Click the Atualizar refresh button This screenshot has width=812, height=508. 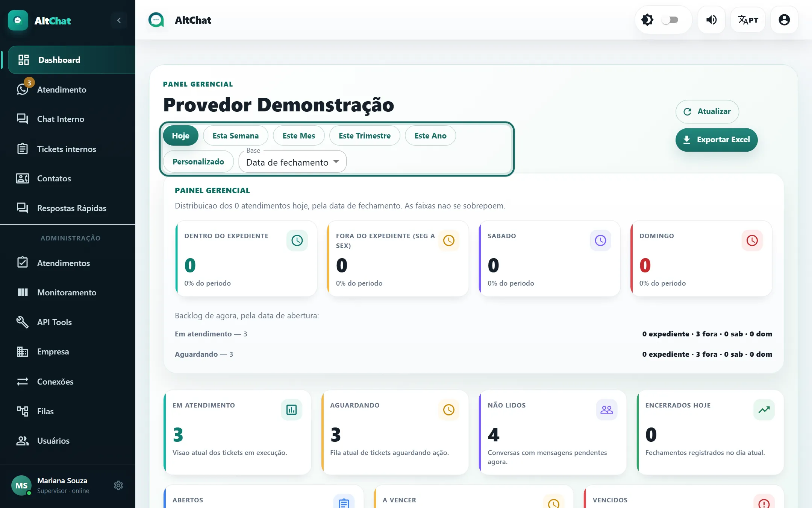click(x=707, y=111)
